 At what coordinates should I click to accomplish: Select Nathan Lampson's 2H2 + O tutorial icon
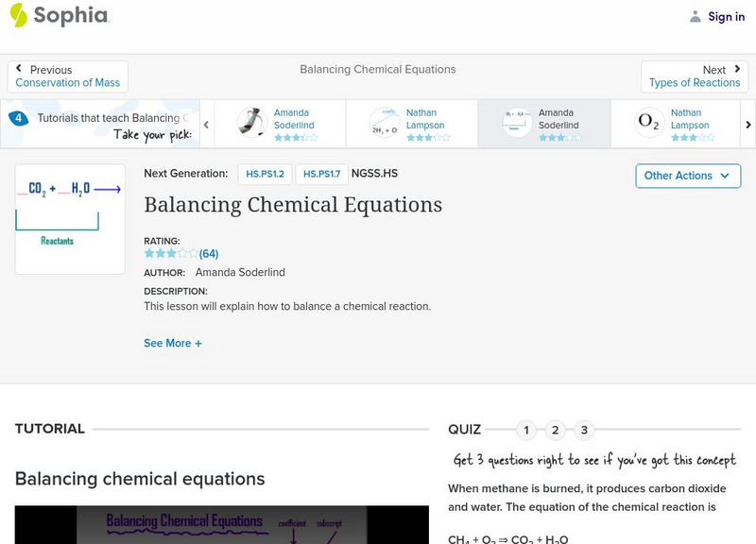tap(385, 123)
